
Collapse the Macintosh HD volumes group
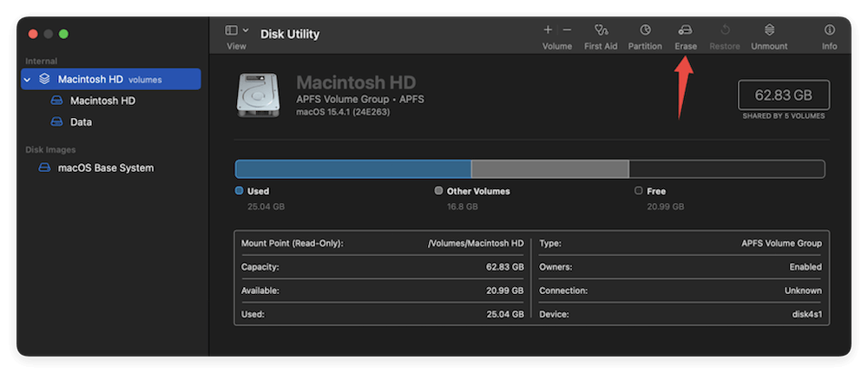pos(27,80)
